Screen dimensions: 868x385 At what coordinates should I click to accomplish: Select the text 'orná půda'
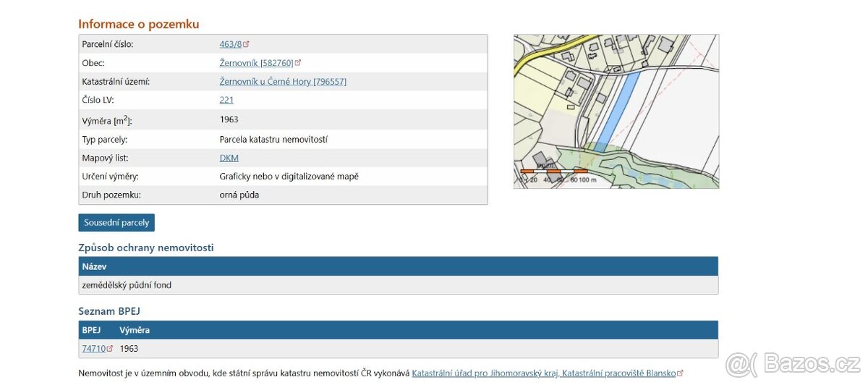[x=239, y=195]
